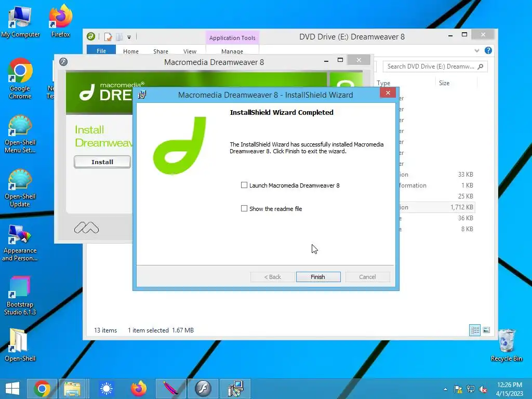Click the muted volume tray icon
Image resolution: width=532 pixels, height=399 pixels.
pos(483,389)
